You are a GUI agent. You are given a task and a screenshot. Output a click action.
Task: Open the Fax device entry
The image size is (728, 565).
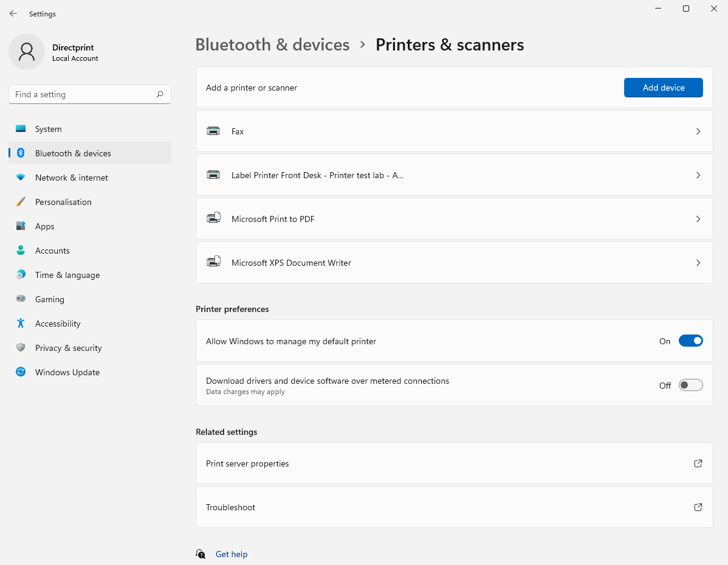pos(454,131)
